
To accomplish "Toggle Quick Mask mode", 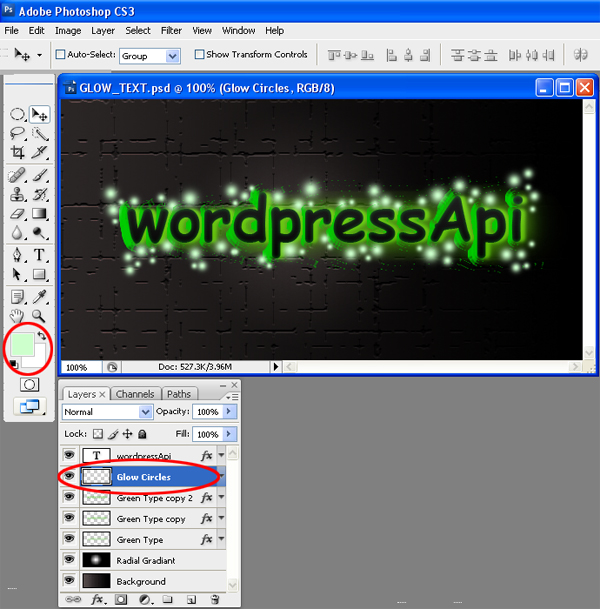I will [x=29, y=385].
